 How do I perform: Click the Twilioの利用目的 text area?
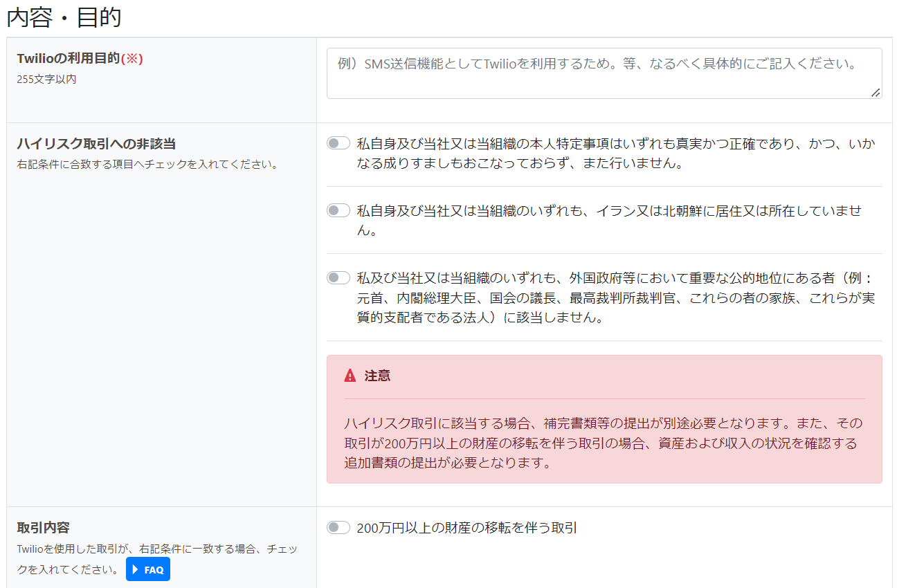(604, 73)
